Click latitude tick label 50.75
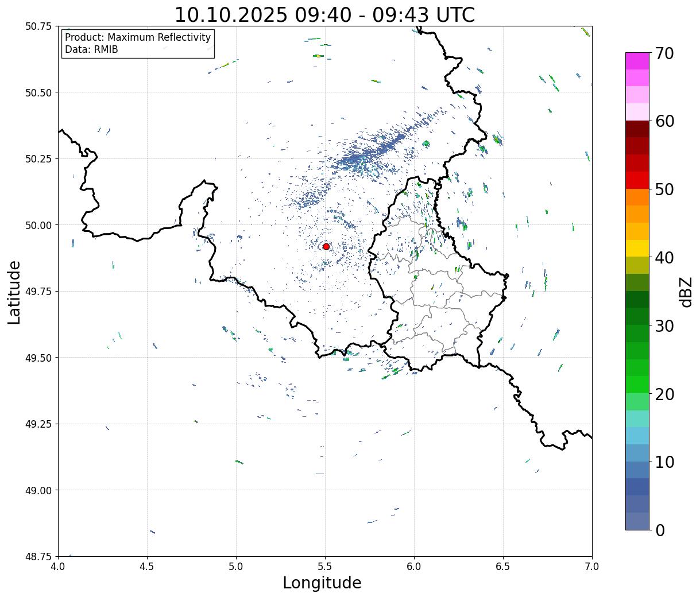 pyautogui.click(x=38, y=26)
